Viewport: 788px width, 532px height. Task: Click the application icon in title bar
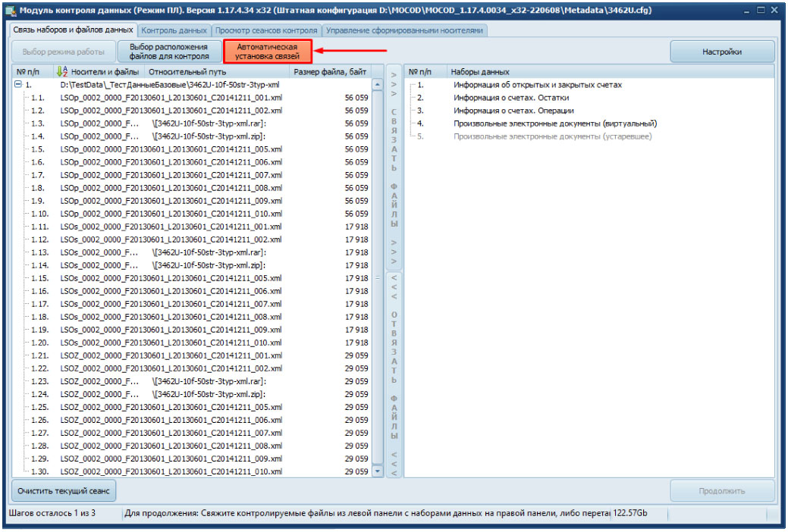11,11
